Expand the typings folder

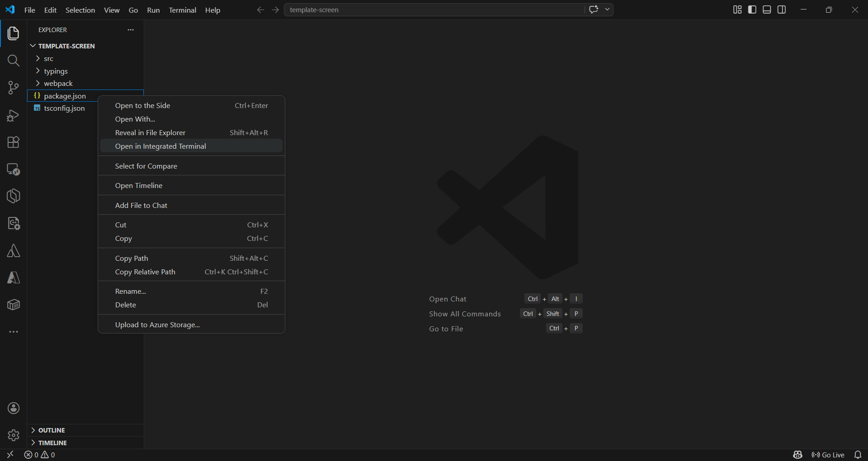(x=85, y=71)
